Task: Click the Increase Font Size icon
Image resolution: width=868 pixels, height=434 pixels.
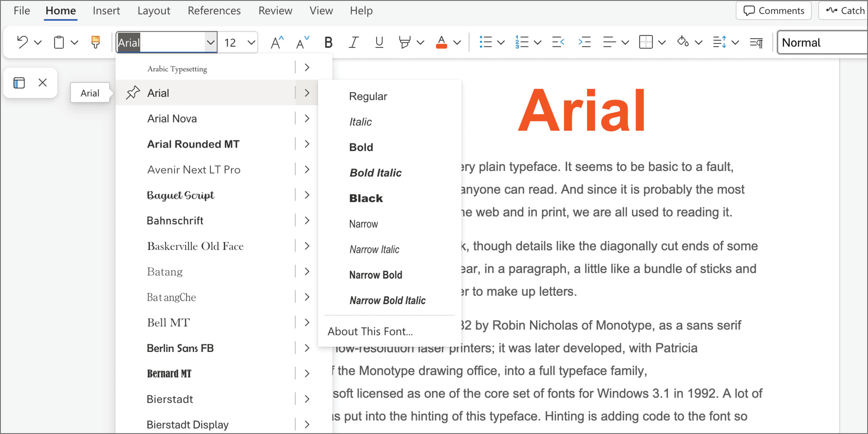Action: (276, 42)
